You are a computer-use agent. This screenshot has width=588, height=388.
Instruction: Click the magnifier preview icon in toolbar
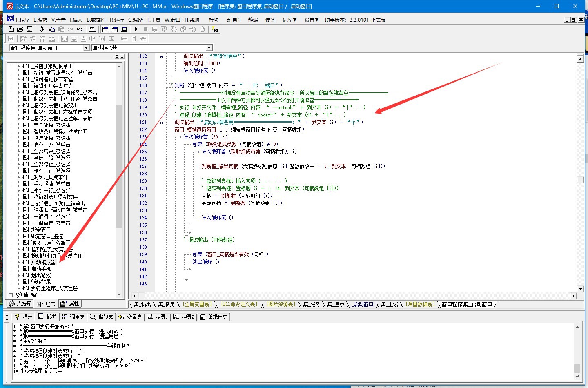(92, 29)
